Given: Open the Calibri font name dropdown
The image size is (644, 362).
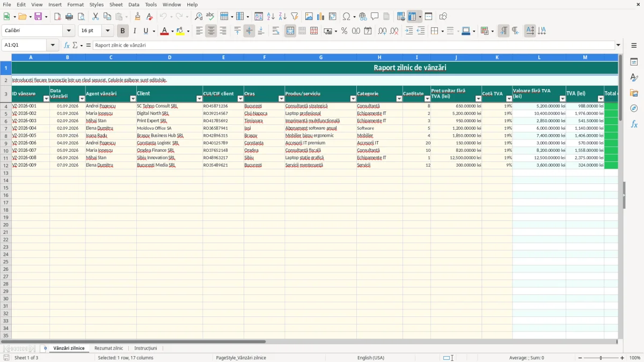Looking at the screenshot, I should point(69,31).
